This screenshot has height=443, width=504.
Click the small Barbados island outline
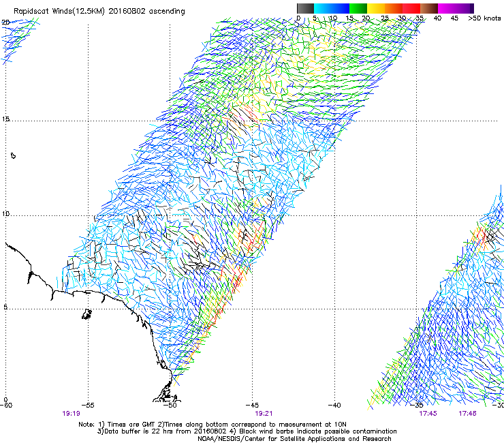pos(13,155)
